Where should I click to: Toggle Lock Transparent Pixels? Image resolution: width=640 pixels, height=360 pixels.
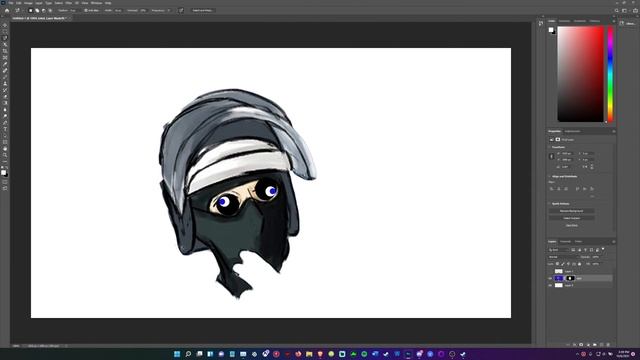coord(557,264)
